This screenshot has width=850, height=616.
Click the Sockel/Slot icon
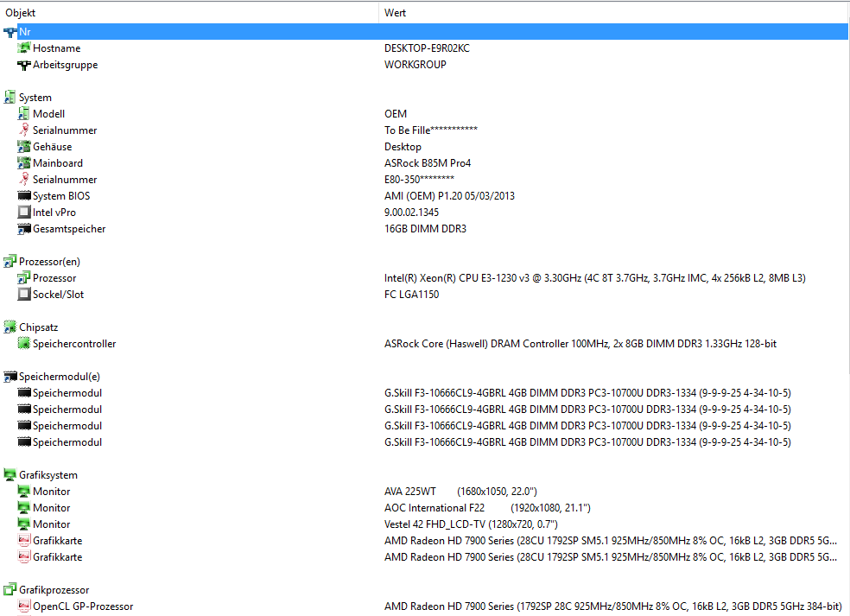coord(24,295)
